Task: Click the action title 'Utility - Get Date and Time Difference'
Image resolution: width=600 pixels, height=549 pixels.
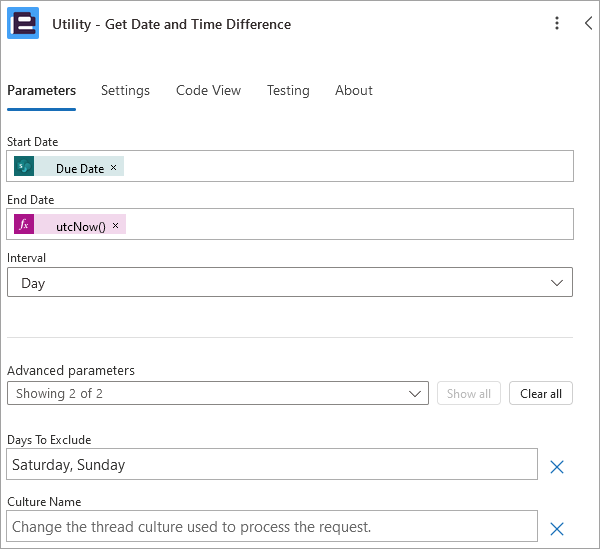Action: tap(171, 24)
